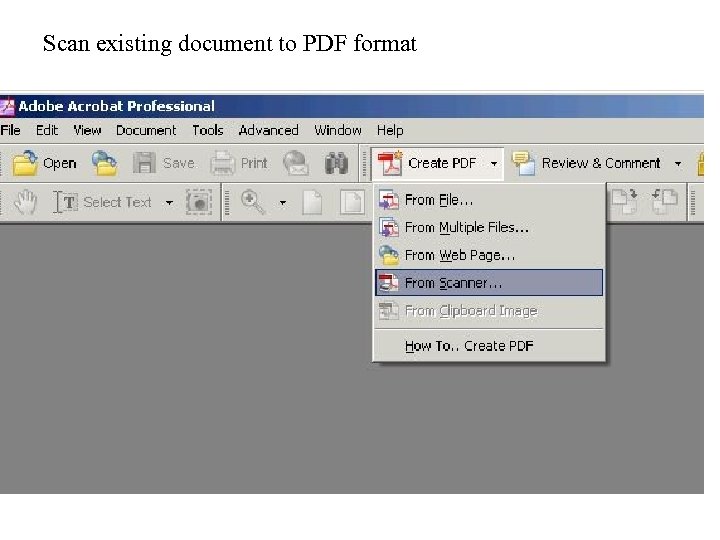Viewport: 720px width, 540px height.
Task: Click the Rotate Clockwise page icon
Action: (625, 201)
